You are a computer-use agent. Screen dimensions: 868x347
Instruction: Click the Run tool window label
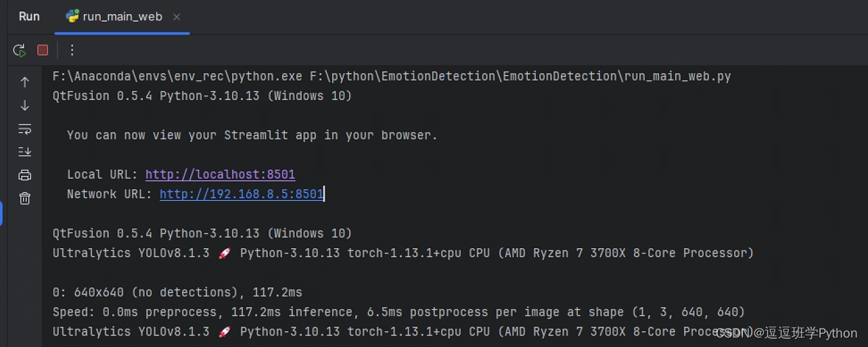(29, 17)
